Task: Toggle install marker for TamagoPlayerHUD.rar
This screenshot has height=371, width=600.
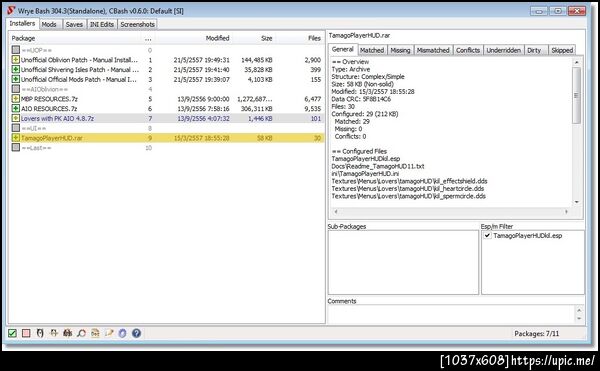Action: click(15, 138)
